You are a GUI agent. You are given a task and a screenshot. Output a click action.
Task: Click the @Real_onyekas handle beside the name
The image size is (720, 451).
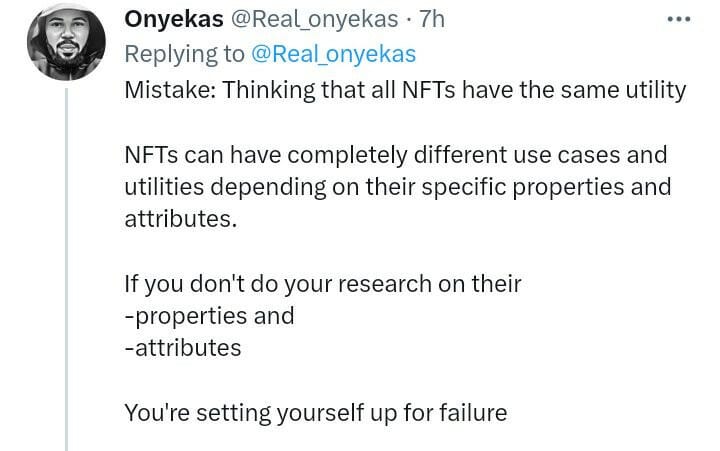coord(314,20)
